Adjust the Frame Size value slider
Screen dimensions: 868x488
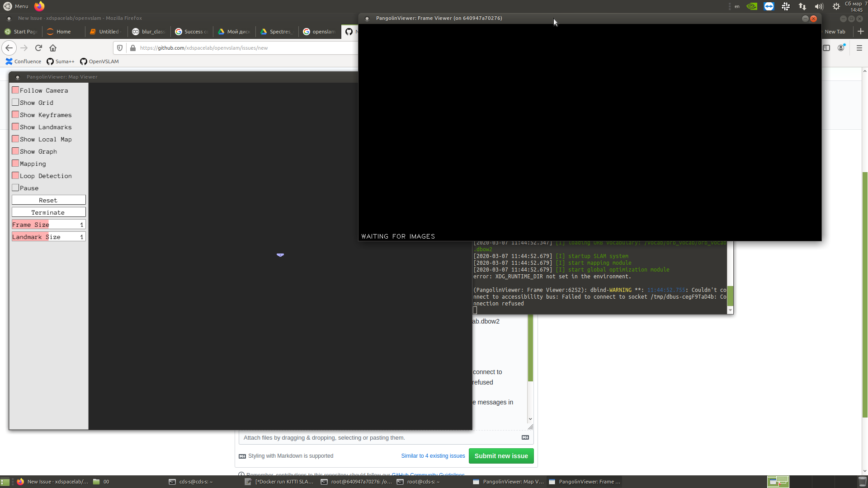(48, 224)
